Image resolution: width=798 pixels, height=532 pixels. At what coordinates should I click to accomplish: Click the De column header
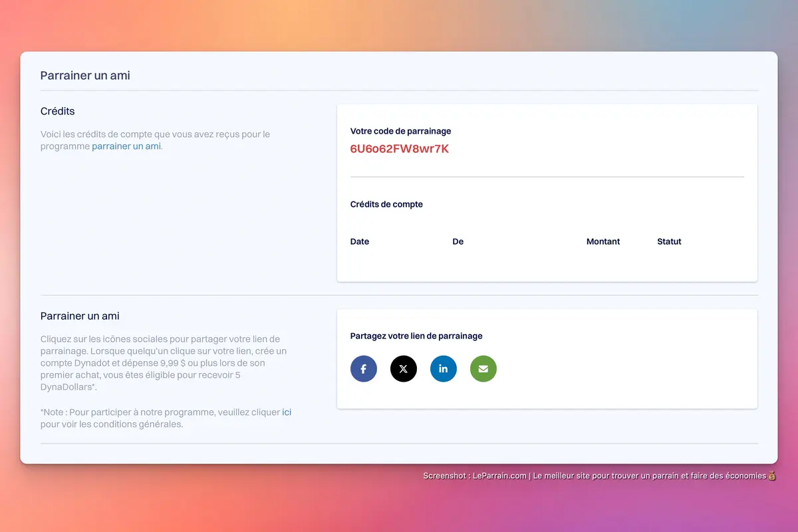[458, 241]
